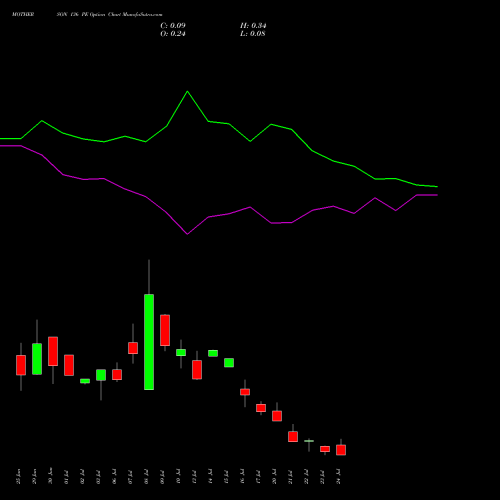The image size is (500, 500).
Task: Select the red candle for 30 Jun
Action: click(x=53, y=351)
